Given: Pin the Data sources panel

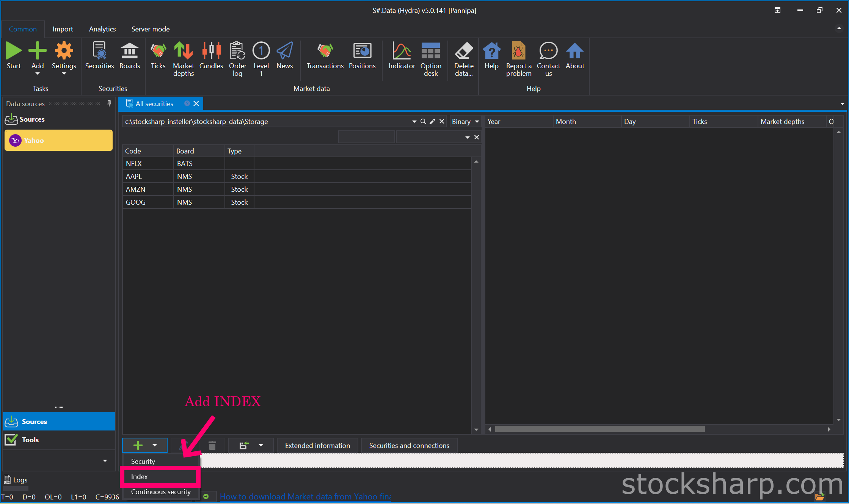Looking at the screenshot, I should point(109,103).
